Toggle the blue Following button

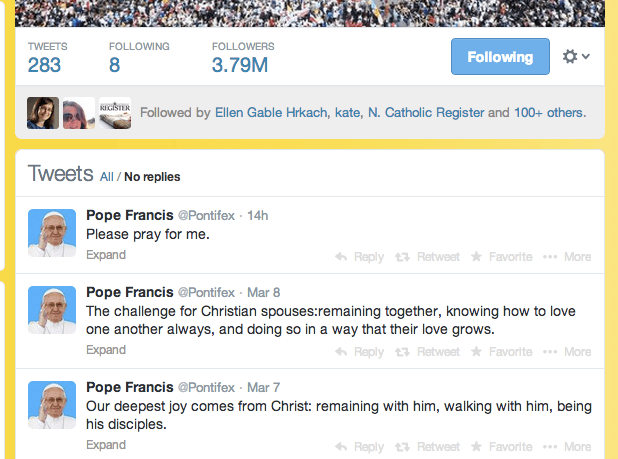pos(500,56)
